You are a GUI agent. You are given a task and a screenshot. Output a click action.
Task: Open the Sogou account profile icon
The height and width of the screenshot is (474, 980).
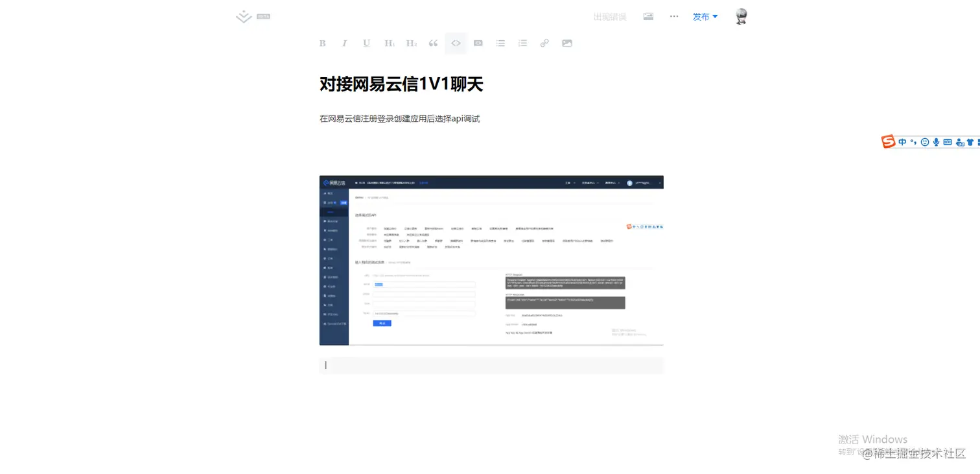pyautogui.click(x=959, y=142)
